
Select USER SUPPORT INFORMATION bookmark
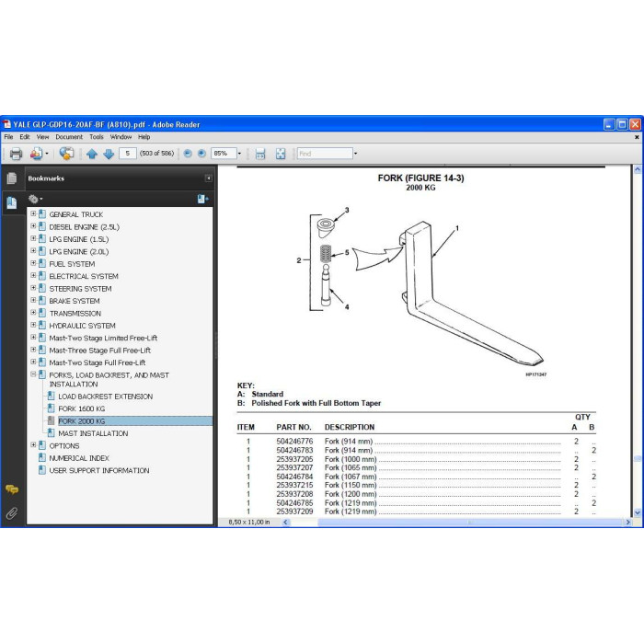[99, 470]
